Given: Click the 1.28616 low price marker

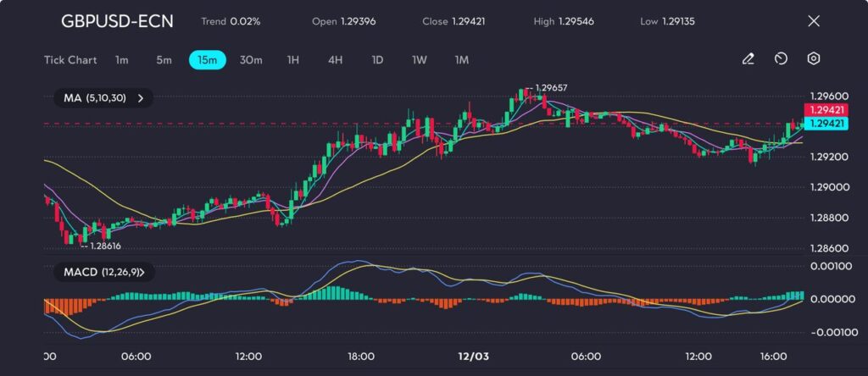Looking at the screenshot, I should [x=104, y=246].
